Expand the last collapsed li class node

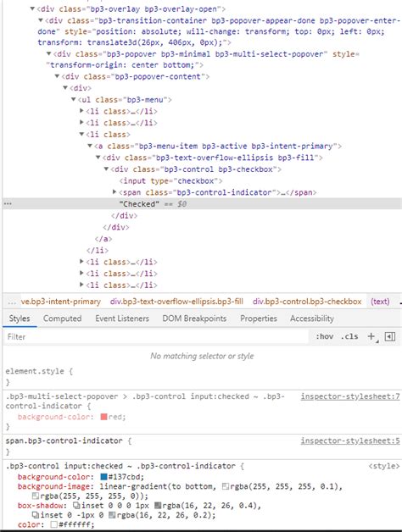pos(81,285)
